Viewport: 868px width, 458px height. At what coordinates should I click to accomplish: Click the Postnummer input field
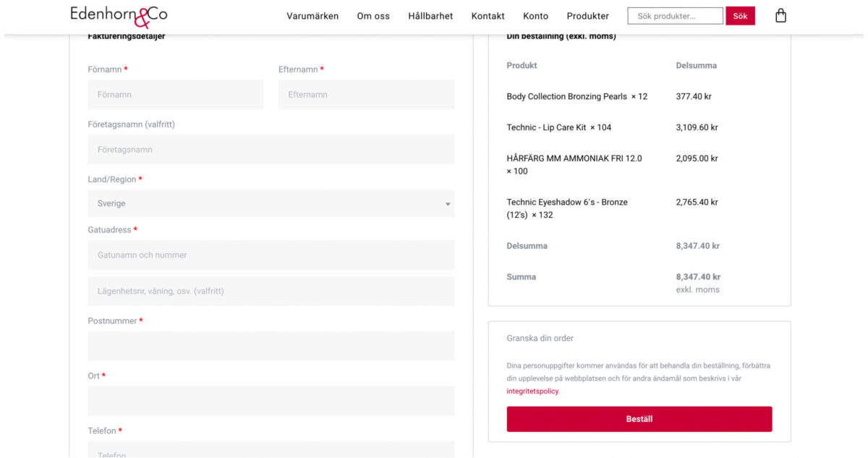point(271,347)
